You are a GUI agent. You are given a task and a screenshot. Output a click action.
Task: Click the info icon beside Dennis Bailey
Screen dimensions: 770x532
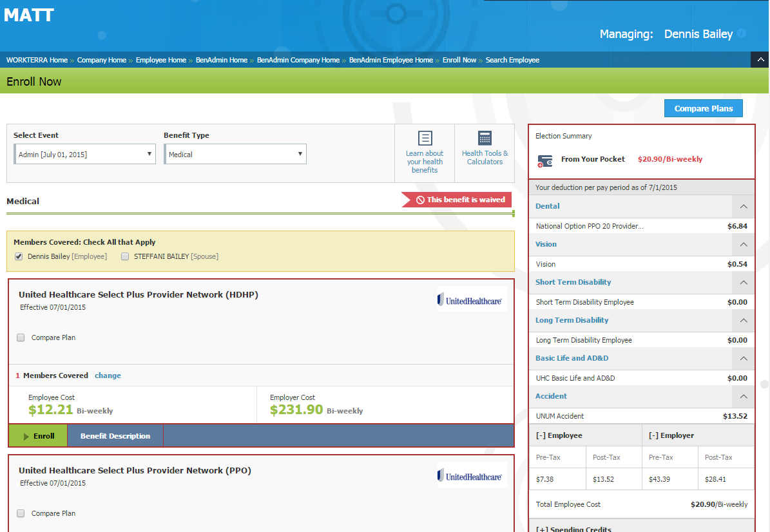pyautogui.click(x=742, y=33)
